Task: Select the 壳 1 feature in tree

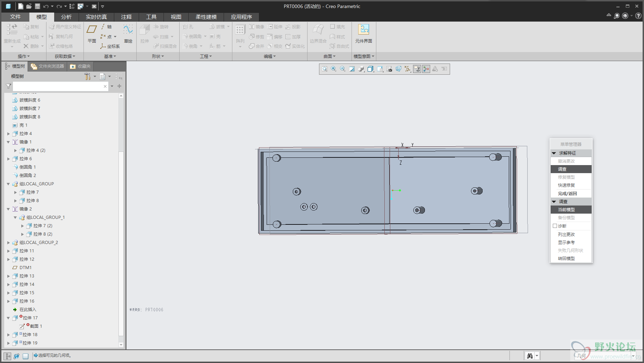Action: click(x=20, y=125)
